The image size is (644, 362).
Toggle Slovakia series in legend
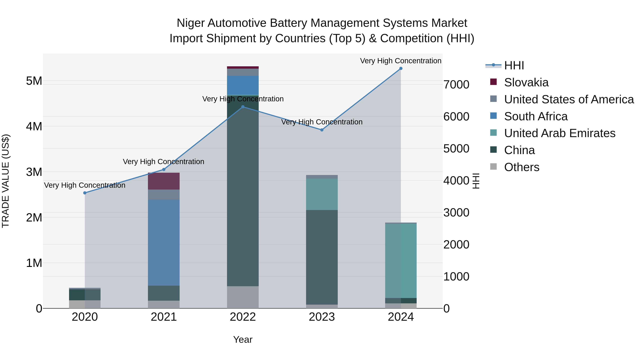point(519,82)
